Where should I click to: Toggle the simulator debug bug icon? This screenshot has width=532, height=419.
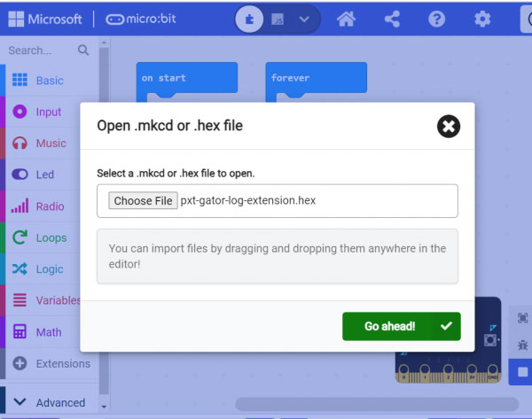point(522,343)
